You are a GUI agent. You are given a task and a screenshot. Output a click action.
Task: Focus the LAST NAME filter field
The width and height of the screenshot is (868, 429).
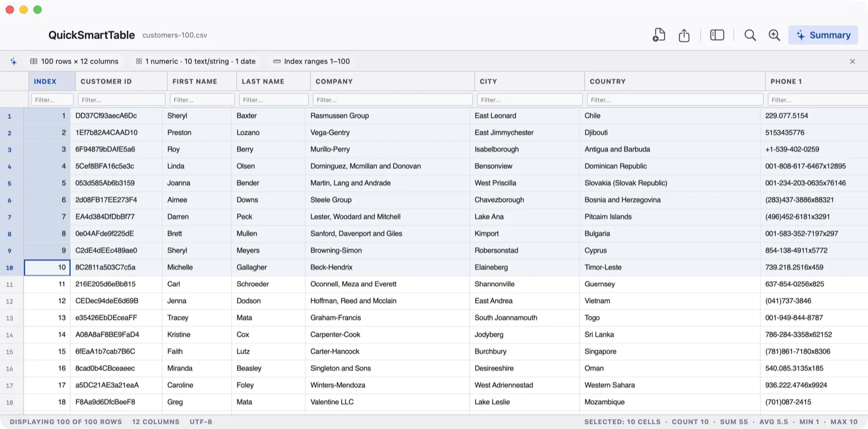(274, 99)
